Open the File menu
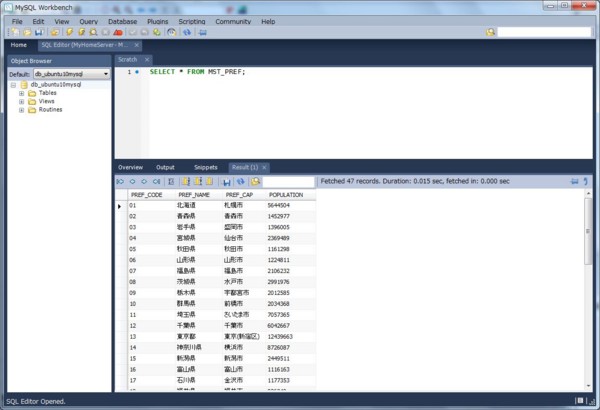 (17, 21)
